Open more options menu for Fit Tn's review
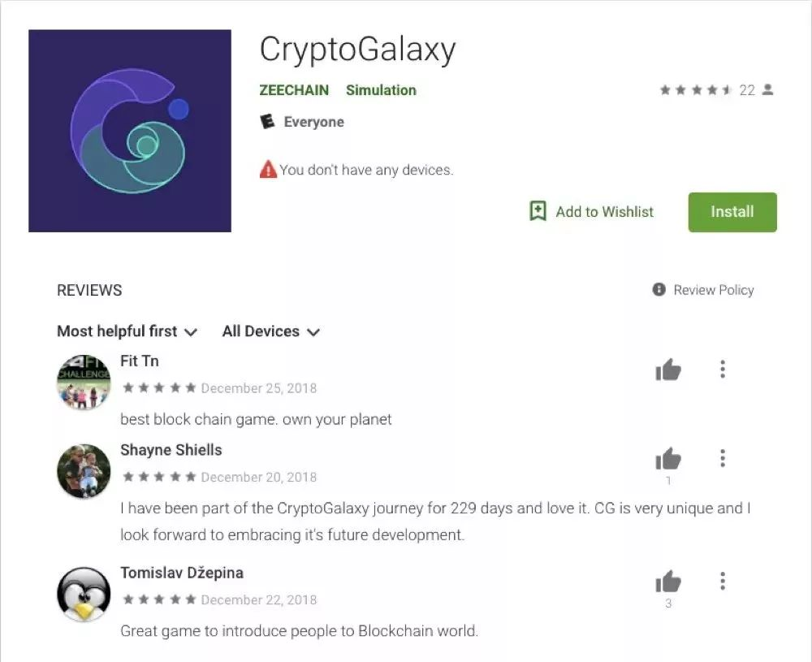The height and width of the screenshot is (662, 812). point(723,370)
